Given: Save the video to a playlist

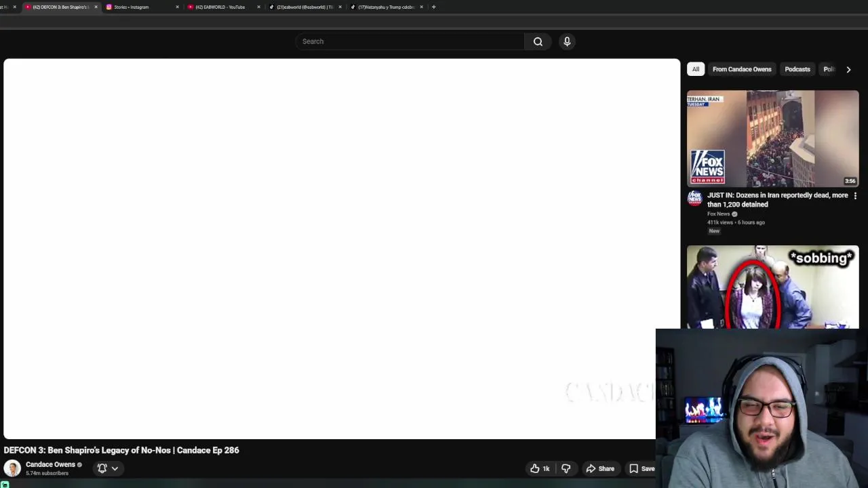Looking at the screenshot, I should point(642,468).
